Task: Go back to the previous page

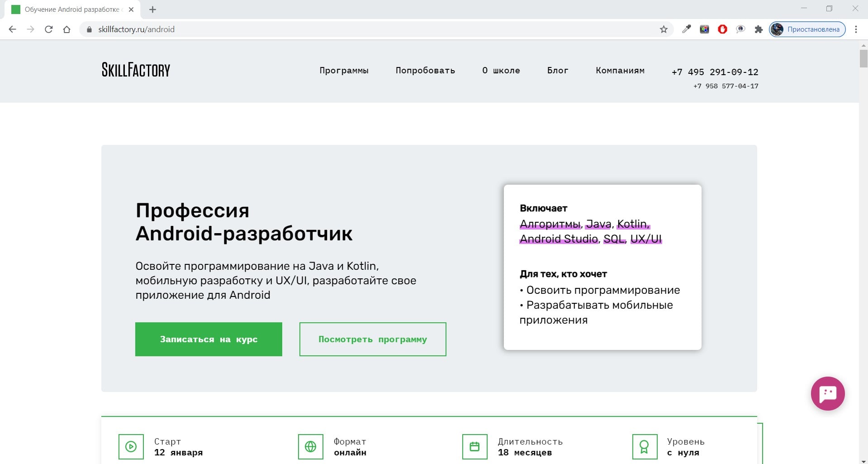Action: [12, 29]
